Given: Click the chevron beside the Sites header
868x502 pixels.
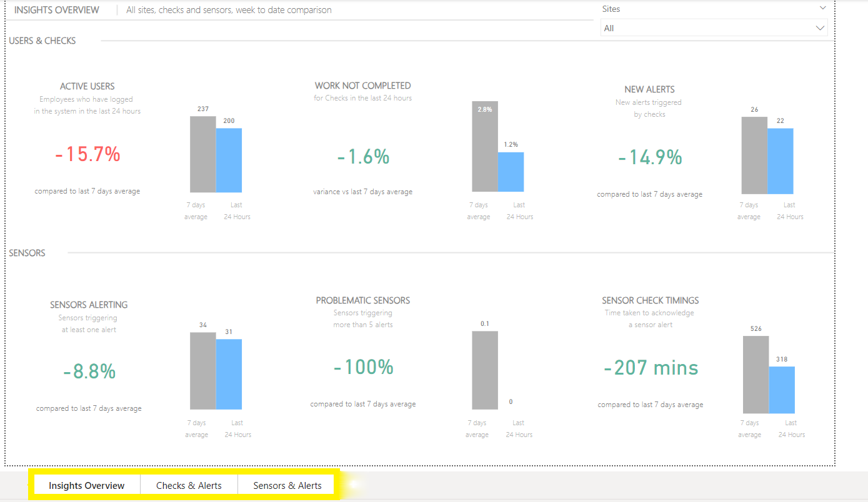Looking at the screenshot, I should tap(822, 8).
